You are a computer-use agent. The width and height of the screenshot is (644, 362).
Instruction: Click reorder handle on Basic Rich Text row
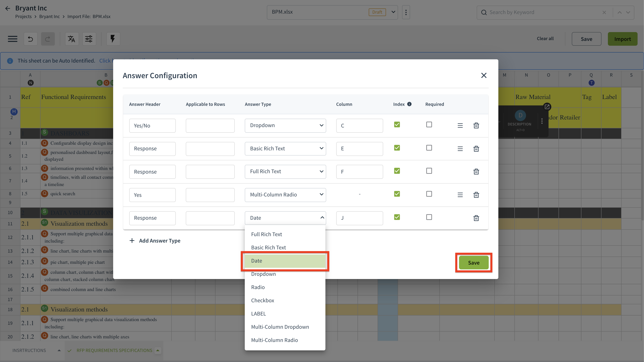coord(460,149)
